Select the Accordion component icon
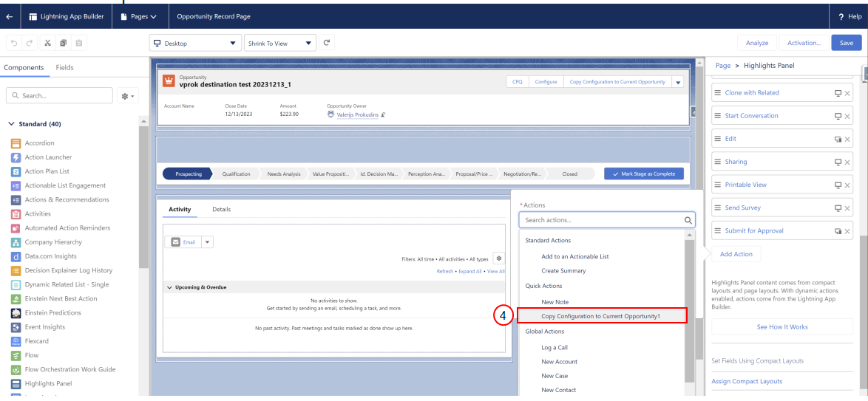This screenshot has height=401, width=868. [x=16, y=143]
